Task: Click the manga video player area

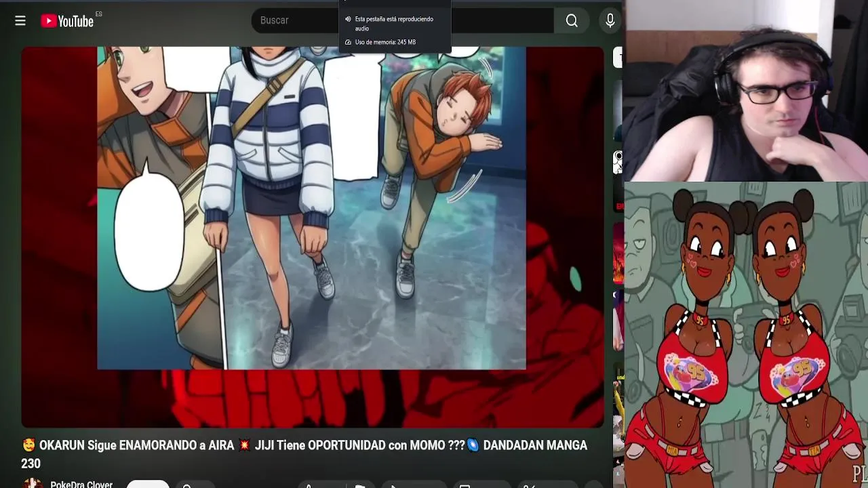Action: (x=312, y=237)
